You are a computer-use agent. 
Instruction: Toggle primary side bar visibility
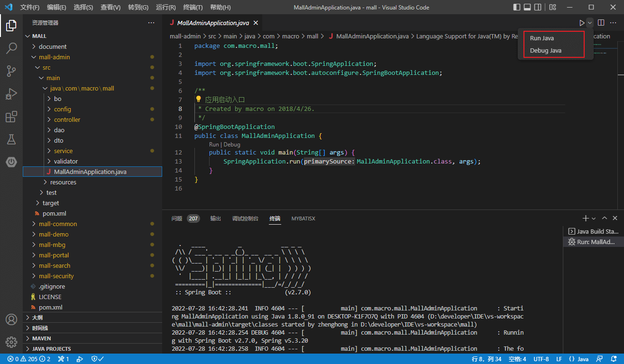[517, 7]
